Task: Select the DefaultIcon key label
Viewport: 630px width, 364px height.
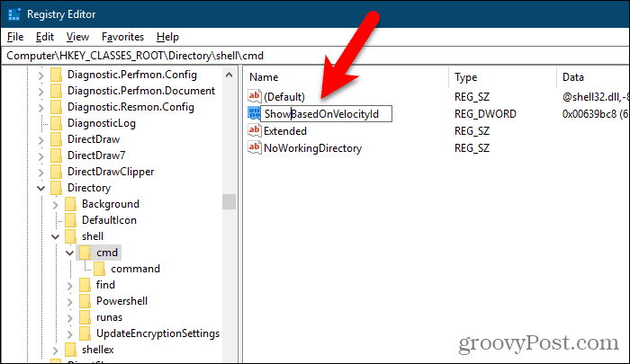Action: click(109, 220)
